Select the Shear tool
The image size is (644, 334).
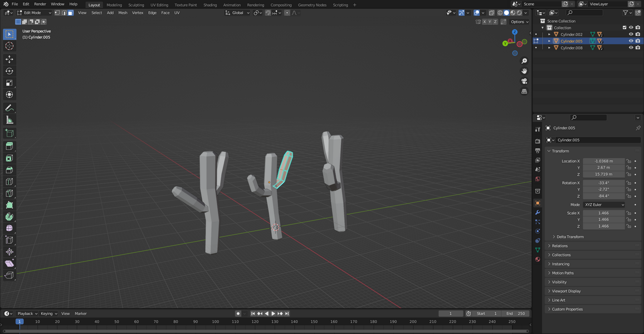click(x=9, y=263)
